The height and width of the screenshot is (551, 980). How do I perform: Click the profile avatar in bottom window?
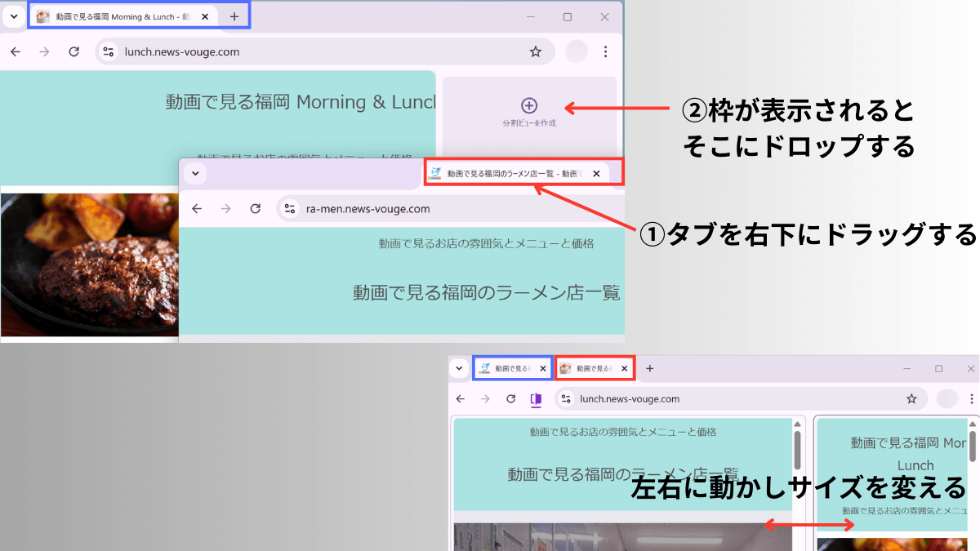point(947,398)
